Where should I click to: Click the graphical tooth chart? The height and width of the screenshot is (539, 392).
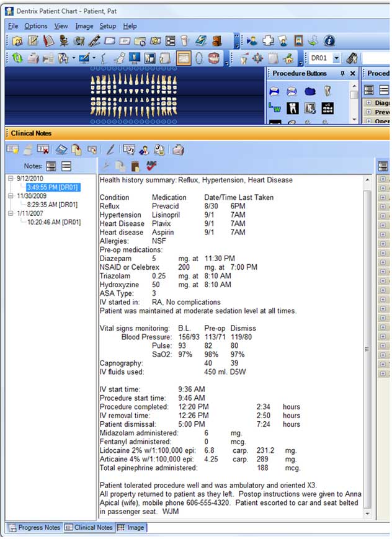coord(134,94)
